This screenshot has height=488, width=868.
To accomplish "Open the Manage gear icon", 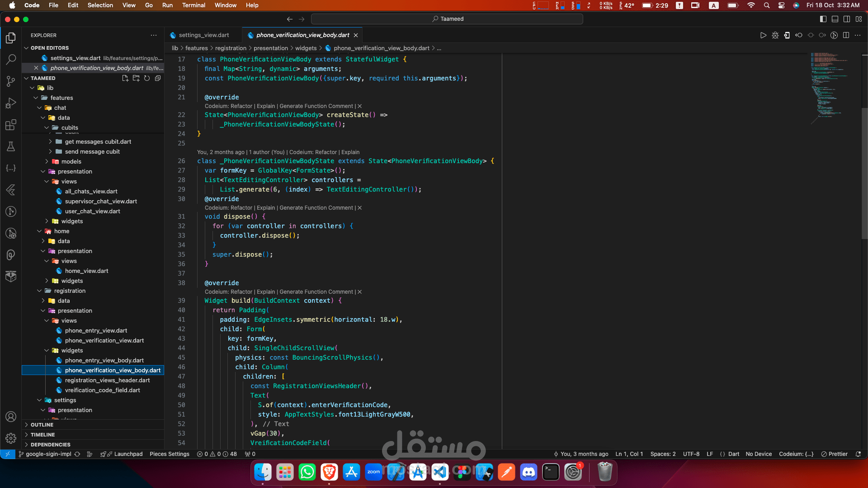I will tap(11, 438).
